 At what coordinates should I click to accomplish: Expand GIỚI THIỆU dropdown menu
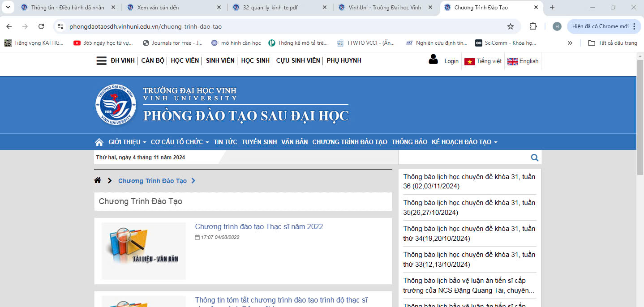(x=127, y=142)
